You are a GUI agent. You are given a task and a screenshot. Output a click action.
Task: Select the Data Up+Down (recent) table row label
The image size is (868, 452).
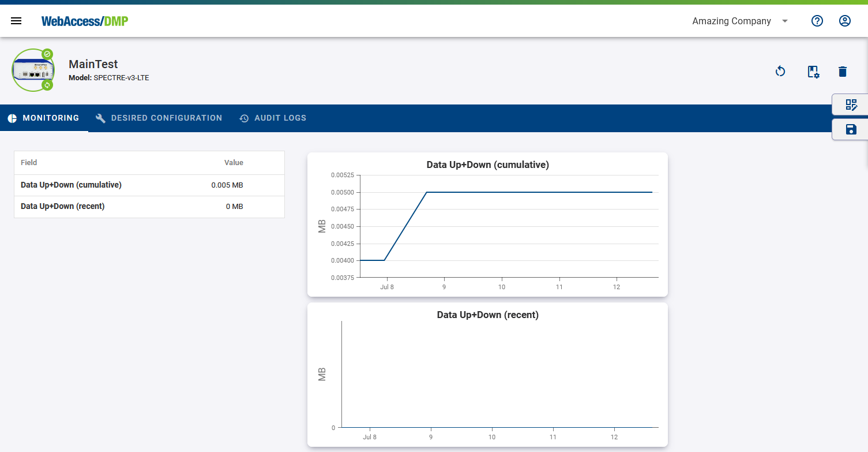[x=63, y=206]
